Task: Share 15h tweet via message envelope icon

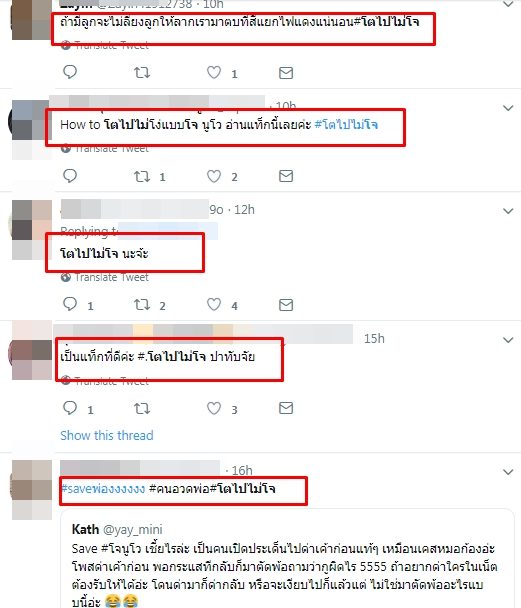Action: click(286, 408)
